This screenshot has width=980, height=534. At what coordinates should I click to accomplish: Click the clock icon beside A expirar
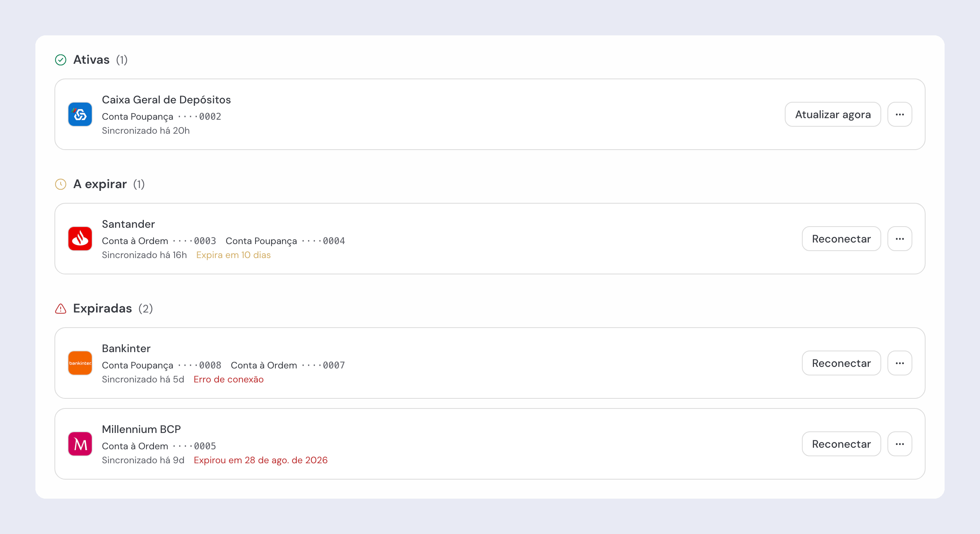61,184
